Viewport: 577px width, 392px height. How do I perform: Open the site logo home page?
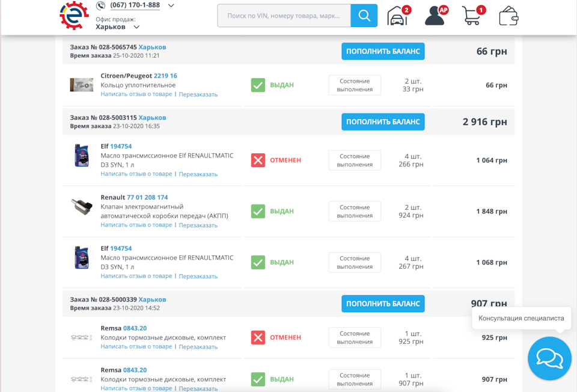74,16
